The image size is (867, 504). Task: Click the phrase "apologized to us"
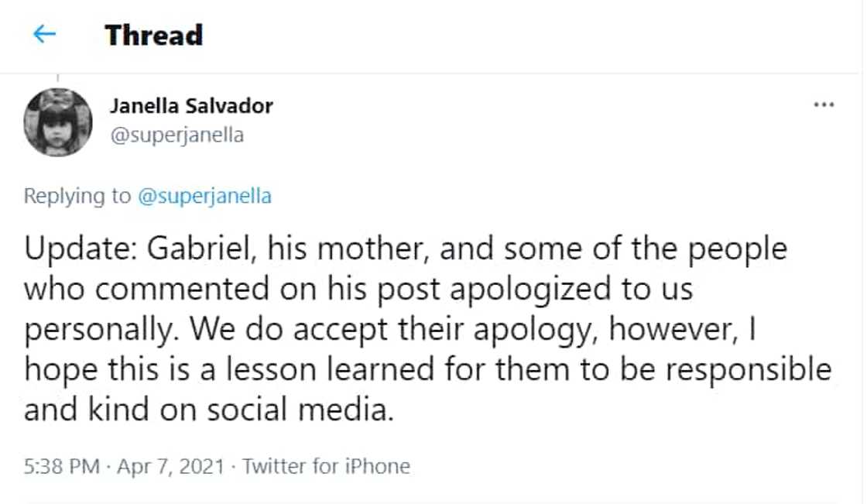[x=571, y=289]
